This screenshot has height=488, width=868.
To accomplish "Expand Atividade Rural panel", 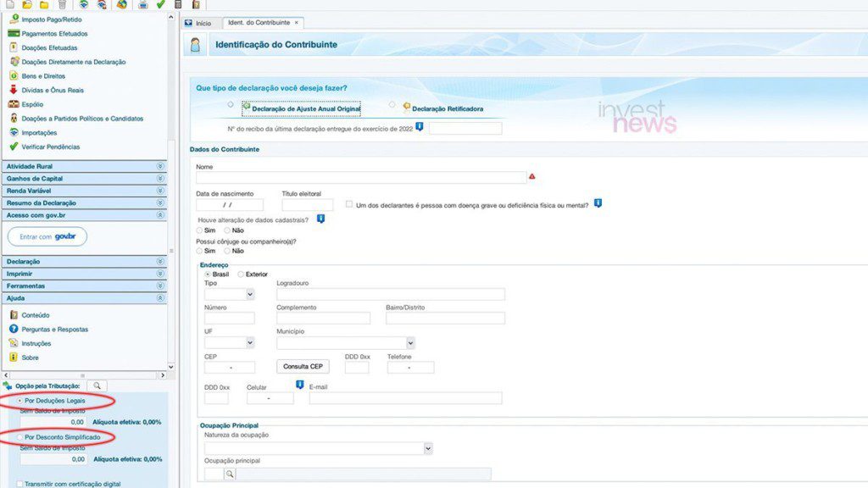I will 160,166.
